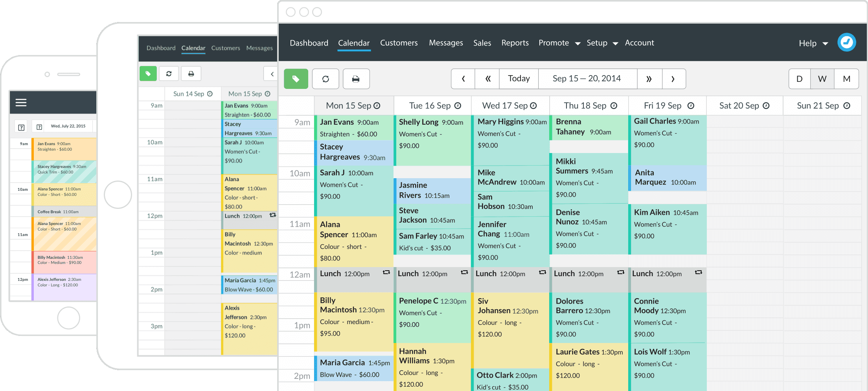
Task: Click the refresh icon in desktop toolbar
Action: (x=325, y=79)
